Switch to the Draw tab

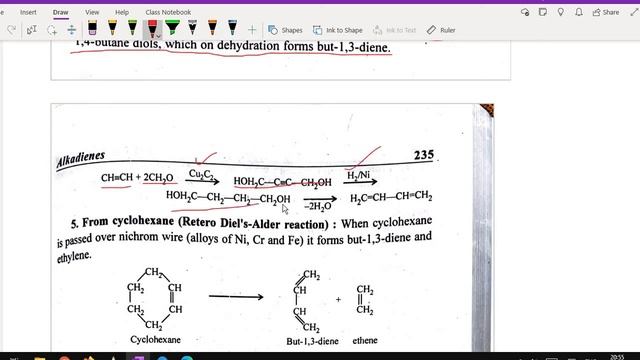point(60,12)
